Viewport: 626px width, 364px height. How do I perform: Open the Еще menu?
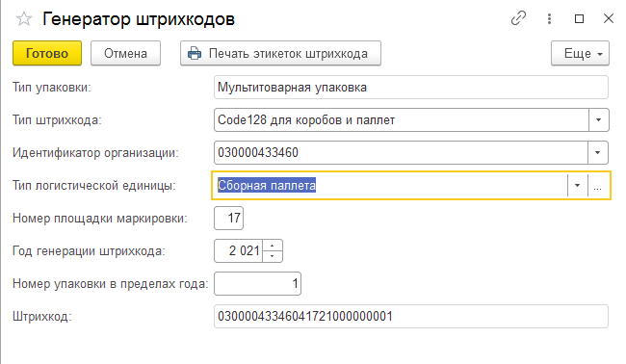pyautogui.click(x=580, y=53)
